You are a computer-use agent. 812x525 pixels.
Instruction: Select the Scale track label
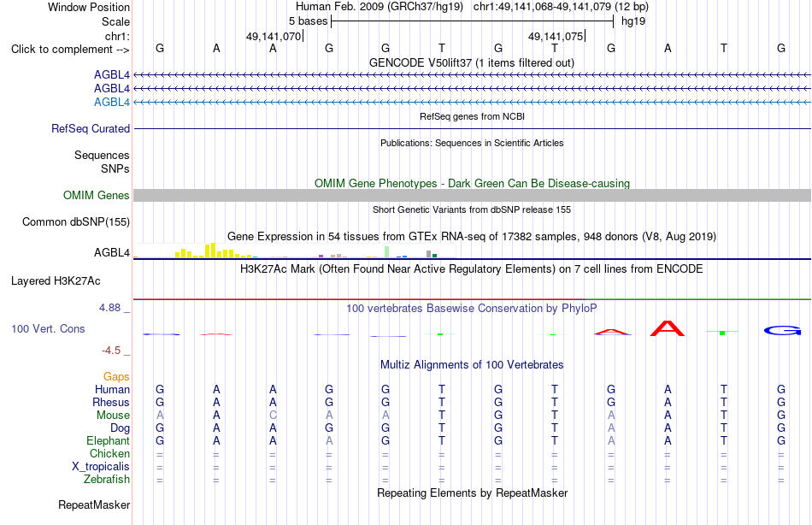pos(115,21)
